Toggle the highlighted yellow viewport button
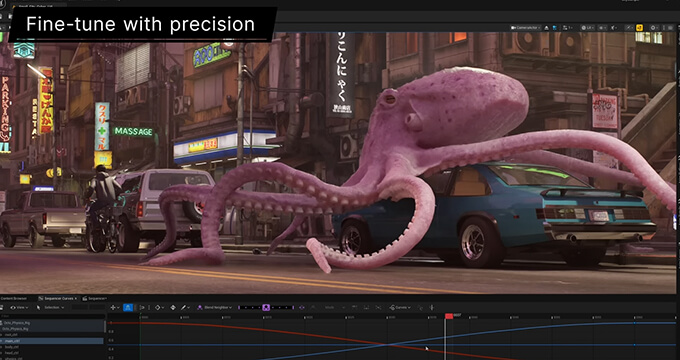680x360 pixels. tap(639, 28)
